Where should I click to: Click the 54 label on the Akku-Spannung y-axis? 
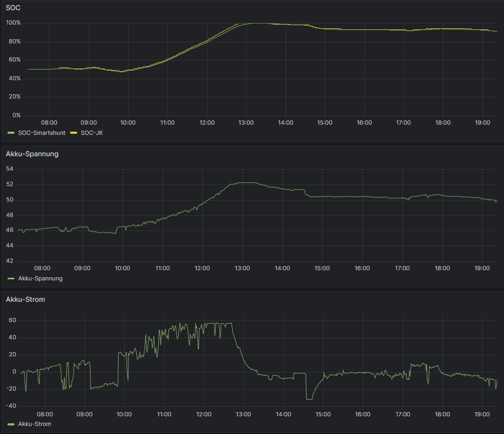(x=9, y=169)
